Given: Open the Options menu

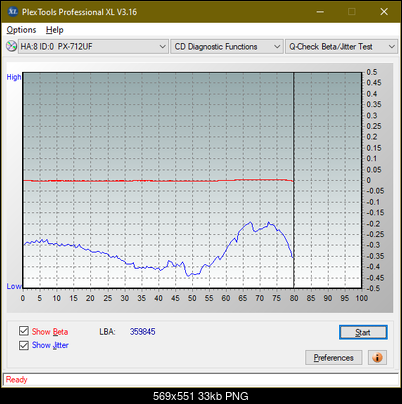Looking at the screenshot, I should (x=21, y=30).
